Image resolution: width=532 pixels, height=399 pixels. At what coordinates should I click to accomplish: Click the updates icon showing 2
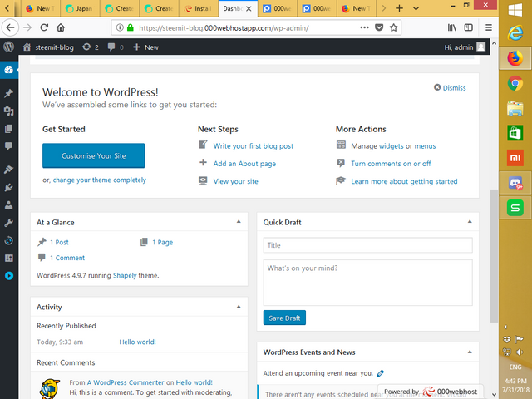91,47
